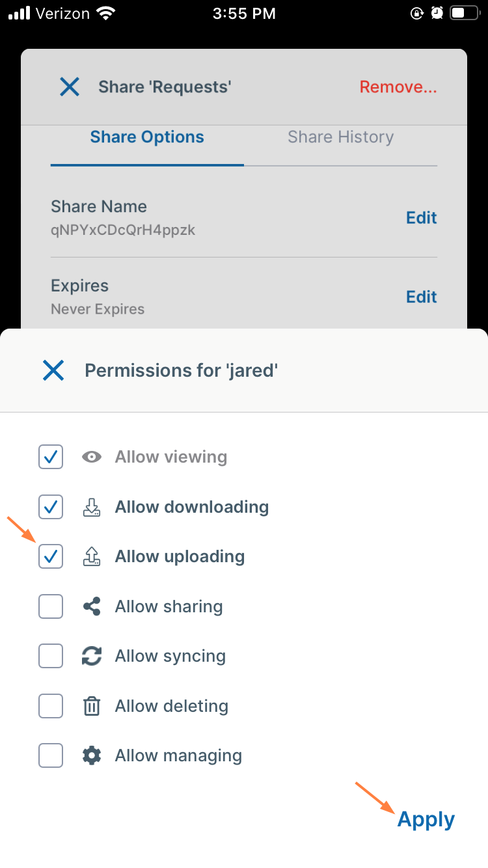Click the upload icon beside Allow uploading

[92, 556]
